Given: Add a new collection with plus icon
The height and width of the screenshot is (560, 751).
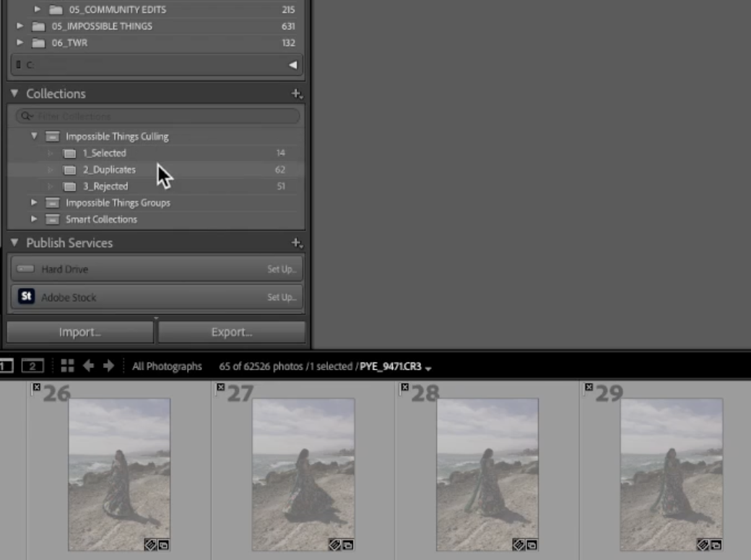Looking at the screenshot, I should (296, 94).
